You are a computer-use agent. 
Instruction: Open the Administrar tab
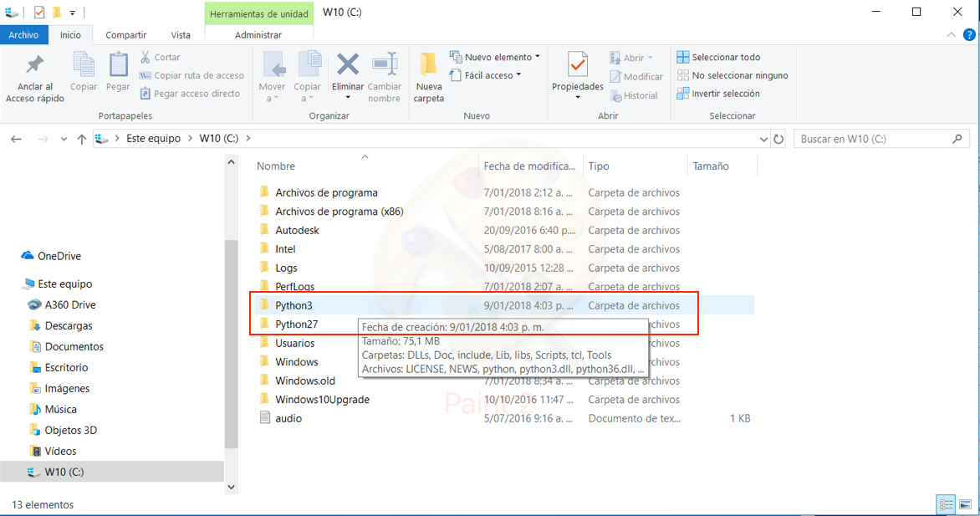tap(258, 35)
